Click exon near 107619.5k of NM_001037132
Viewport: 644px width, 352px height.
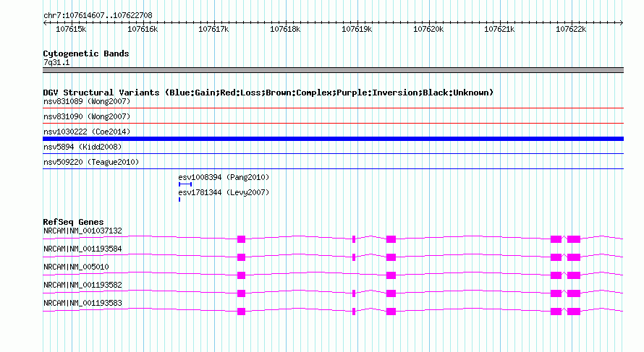tap(391, 239)
